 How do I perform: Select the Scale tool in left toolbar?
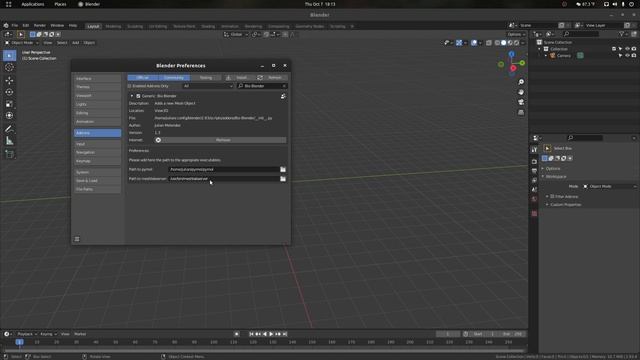(x=9, y=104)
